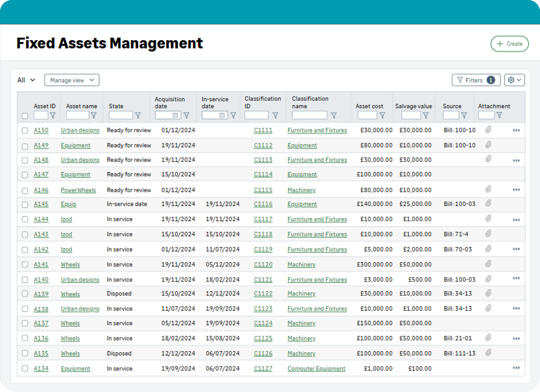Check the row checkbox for asset A141
This screenshot has width=540, height=392.
click(x=25, y=264)
